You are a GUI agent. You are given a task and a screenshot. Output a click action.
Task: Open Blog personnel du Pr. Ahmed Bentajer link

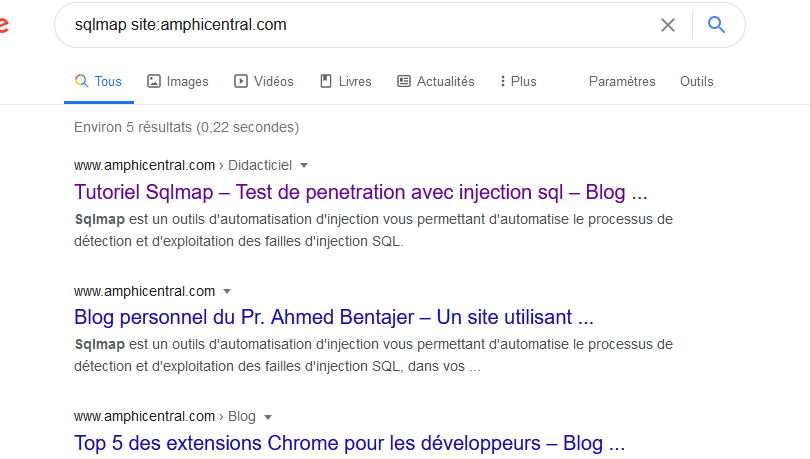pos(334,317)
